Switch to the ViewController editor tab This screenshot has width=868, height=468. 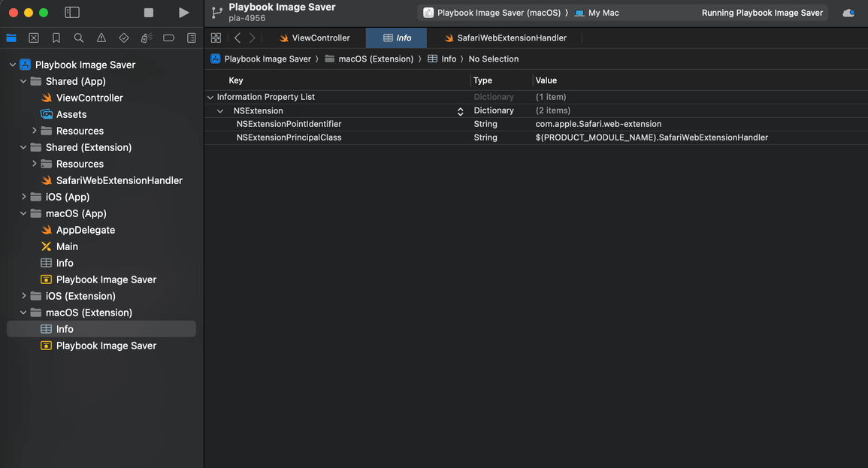point(319,38)
